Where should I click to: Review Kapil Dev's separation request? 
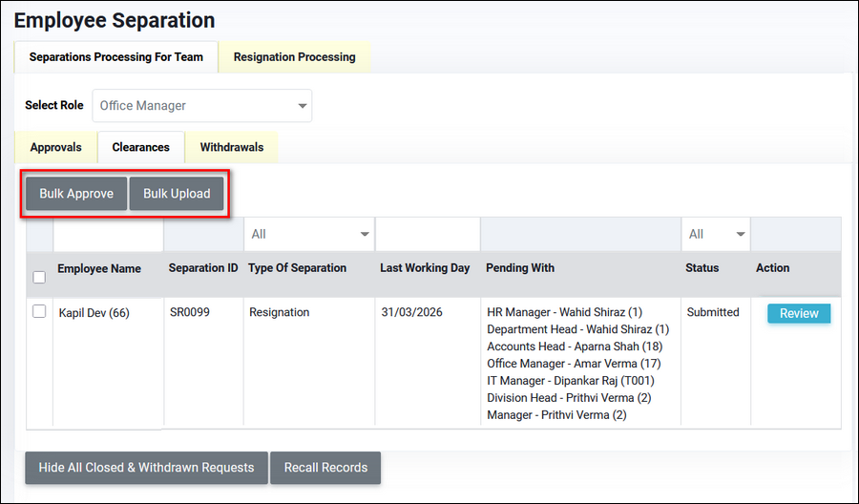799,313
